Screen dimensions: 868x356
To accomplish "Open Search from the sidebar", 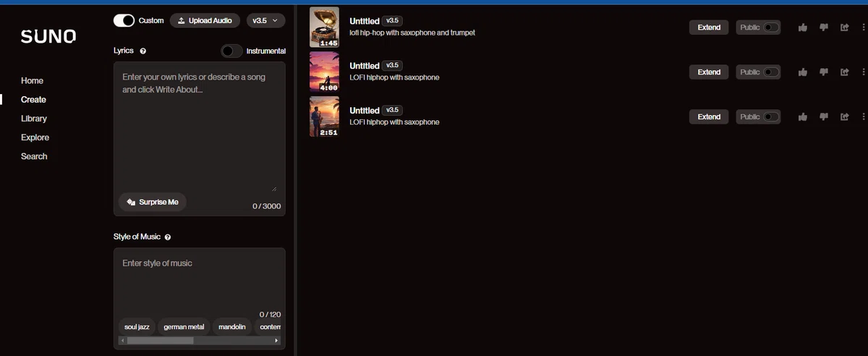I will click(34, 156).
